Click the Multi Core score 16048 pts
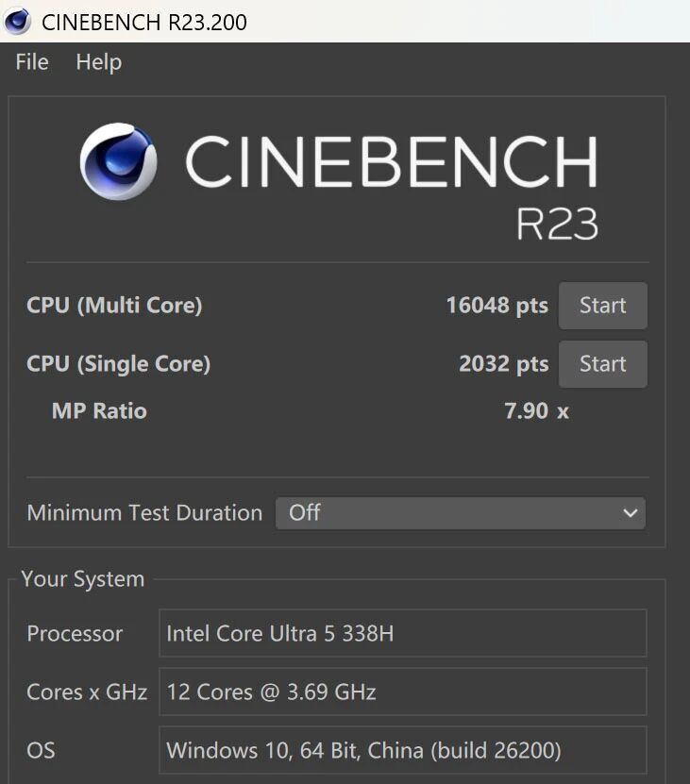This screenshot has height=784, width=690. click(x=496, y=306)
